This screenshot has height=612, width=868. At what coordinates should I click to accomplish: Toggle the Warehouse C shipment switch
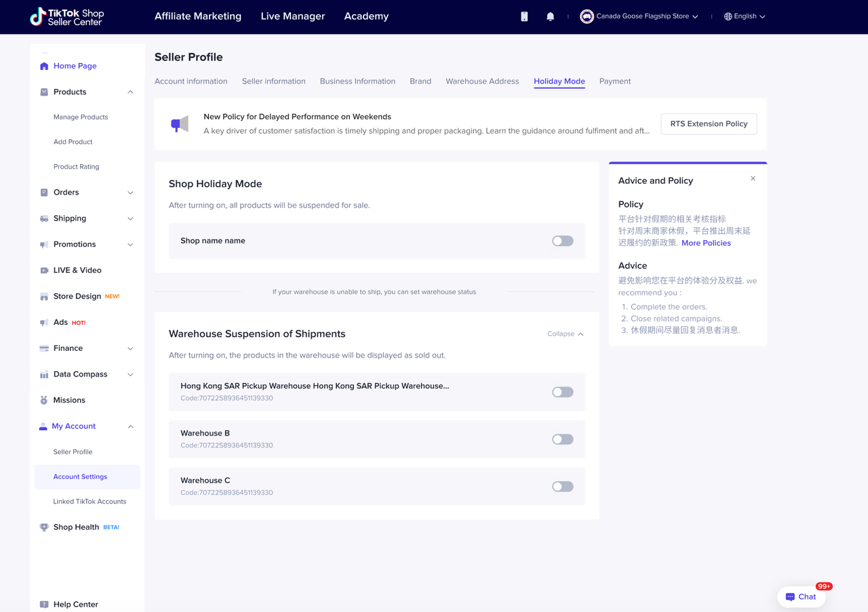tap(562, 486)
